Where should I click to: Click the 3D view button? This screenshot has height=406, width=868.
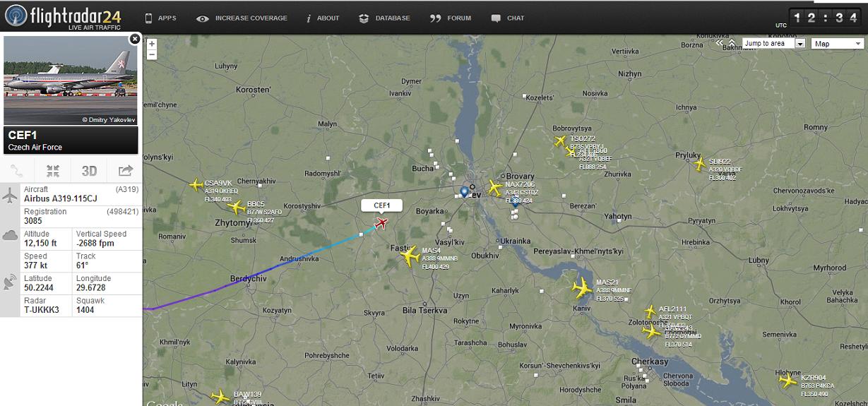tap(89, 171)
